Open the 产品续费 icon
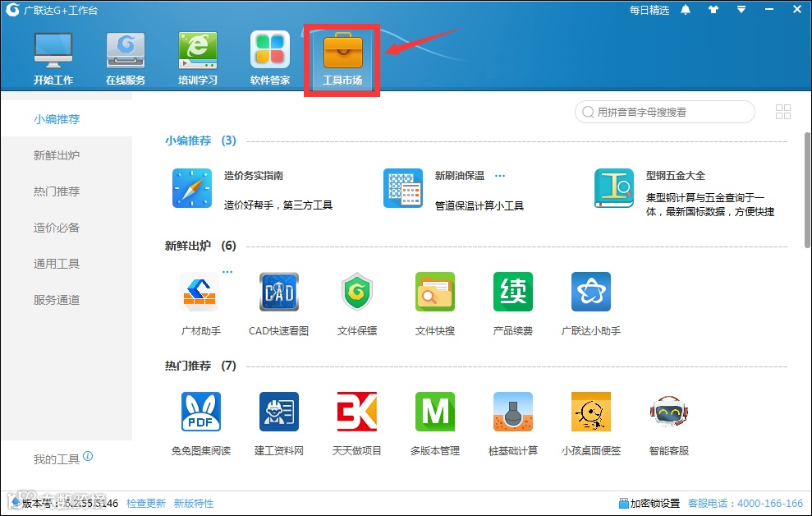Screen dimensions: 812x516 click(x=513, y=292)
